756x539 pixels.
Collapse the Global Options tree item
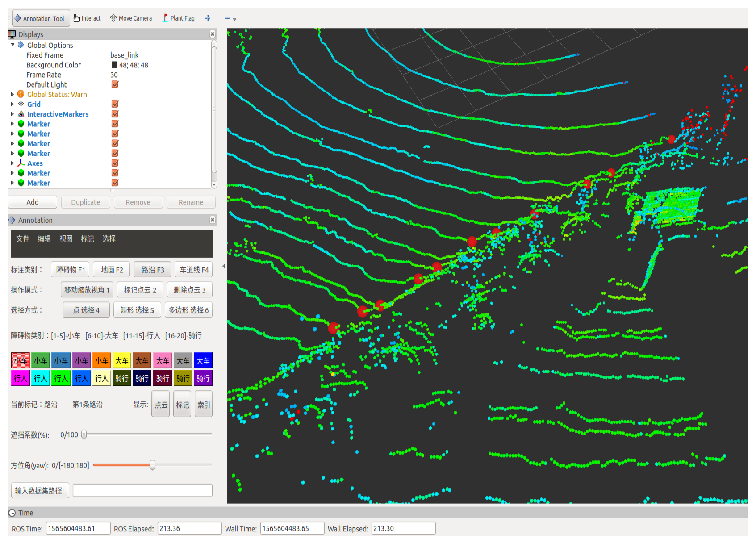(13, 45)
